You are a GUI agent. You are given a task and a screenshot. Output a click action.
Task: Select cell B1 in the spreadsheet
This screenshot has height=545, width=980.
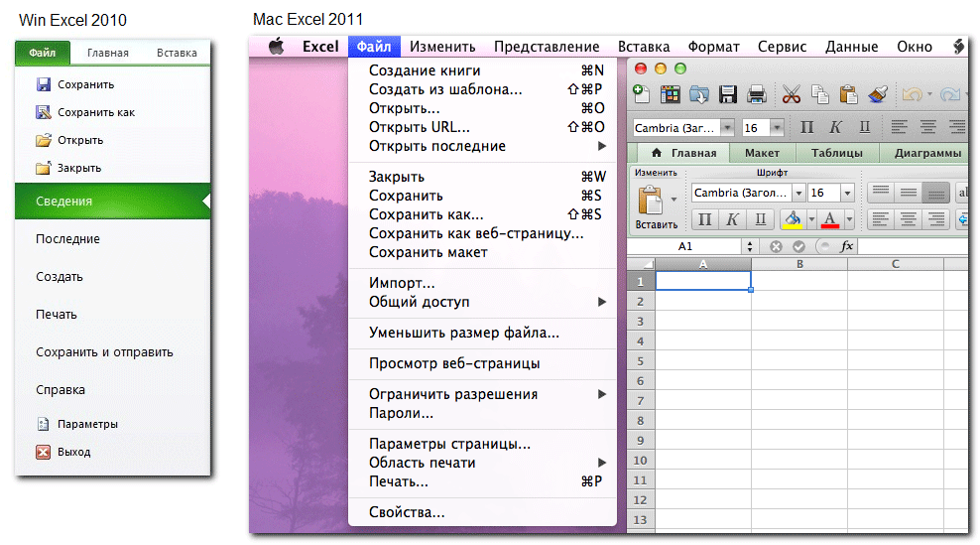pos(799,281)
